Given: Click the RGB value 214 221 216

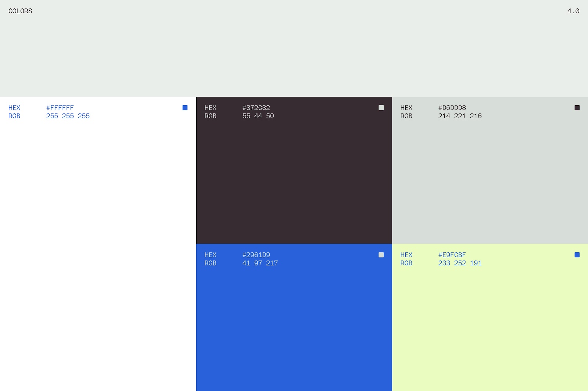Looking at the screenshot, I should (460, 116).
